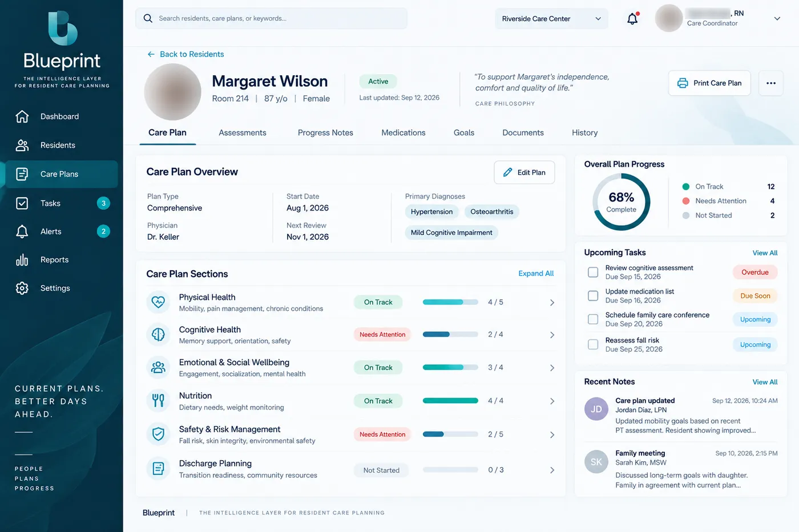Click View All in Upcoming Tasks
Screen dimensions: 799x532
tap(765, 253)
